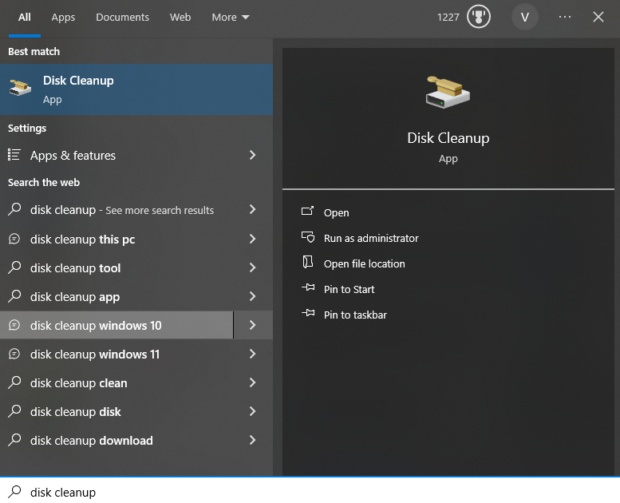Open the three-dot options menu
This screenshot has height=503, width=620.
tap(565, 17)
